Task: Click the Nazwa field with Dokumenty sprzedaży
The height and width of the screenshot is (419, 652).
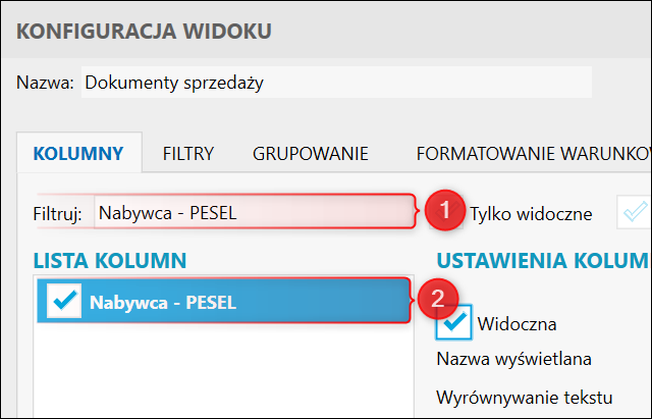Action: [x=335, y=83]
